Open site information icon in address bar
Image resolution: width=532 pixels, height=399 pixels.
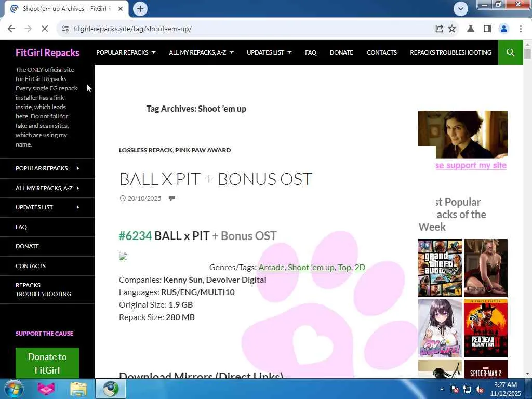click(65, 29)
